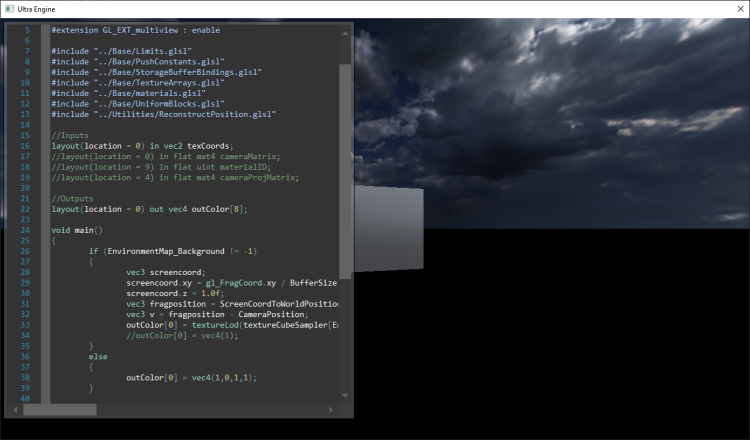Image resolution: width=750 pixels, height=440 pixels.
Task: Click the Limits.glsl include line
Action: tap(121, 50)
